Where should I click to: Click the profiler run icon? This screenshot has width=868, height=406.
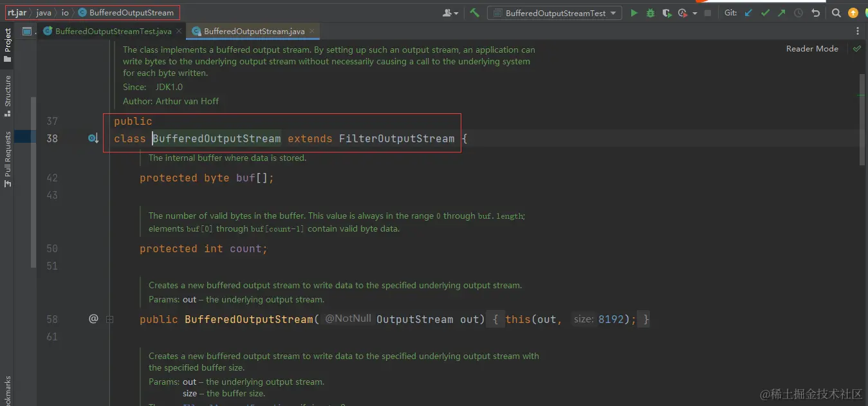click(683, 13)
